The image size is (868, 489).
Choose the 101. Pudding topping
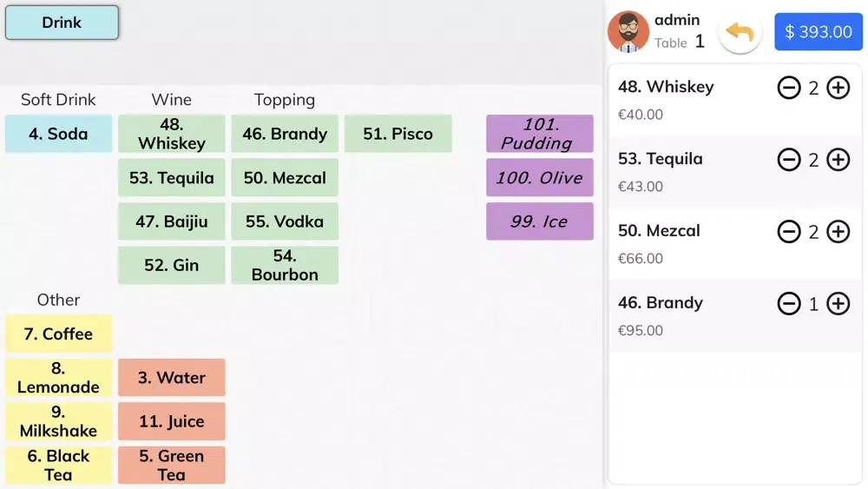[x=539, y=134]
